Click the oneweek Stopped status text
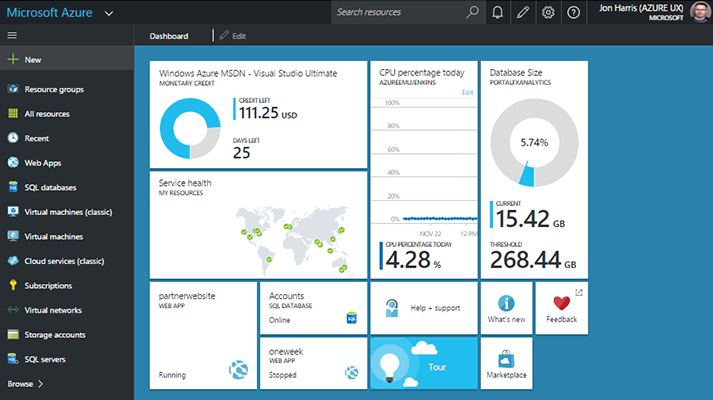Image resolution: width=713 pixels, height=400 pixels. tap(282, 375)
